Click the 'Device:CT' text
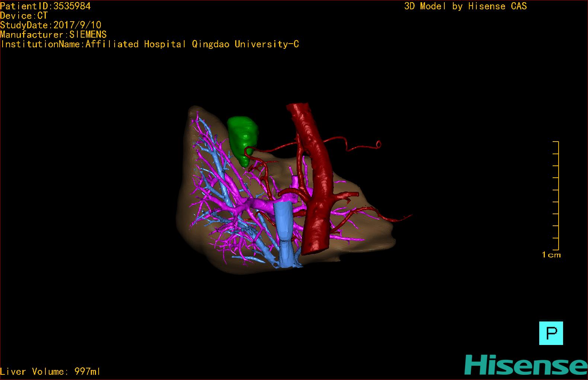 [x=24, y=16]
